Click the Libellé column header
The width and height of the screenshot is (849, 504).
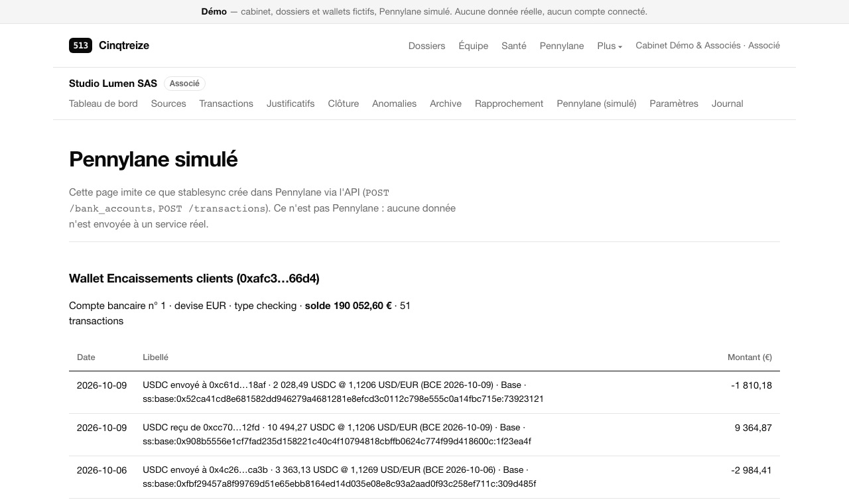tap(155, 357)
